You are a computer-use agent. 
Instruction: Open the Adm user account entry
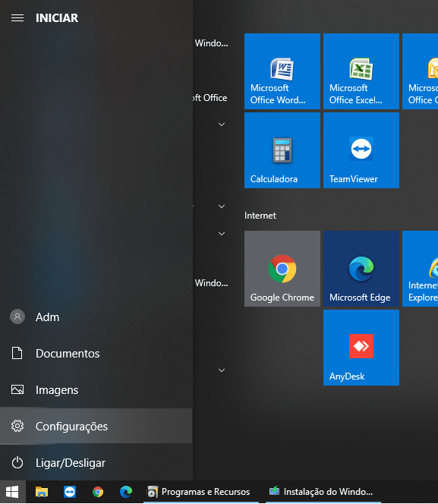[x=96, y=317]
